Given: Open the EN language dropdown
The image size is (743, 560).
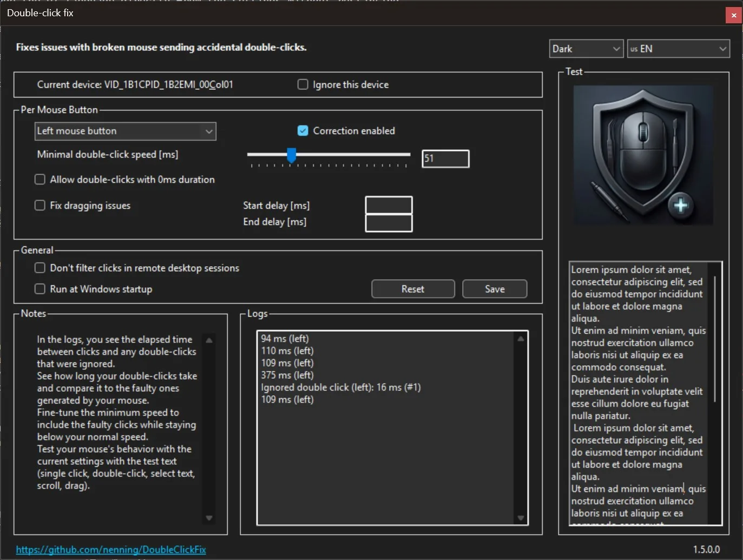Looking at the screenshot, I should [679, 49].
